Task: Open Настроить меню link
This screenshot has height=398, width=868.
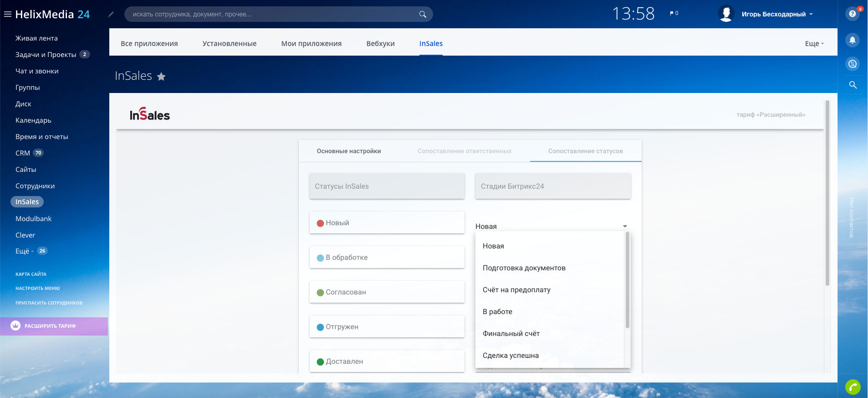Action: point(37,288)
